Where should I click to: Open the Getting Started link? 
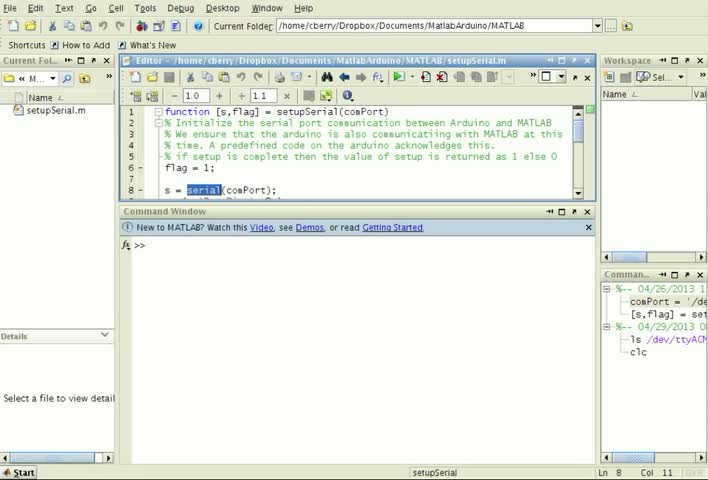coord(392,228)
